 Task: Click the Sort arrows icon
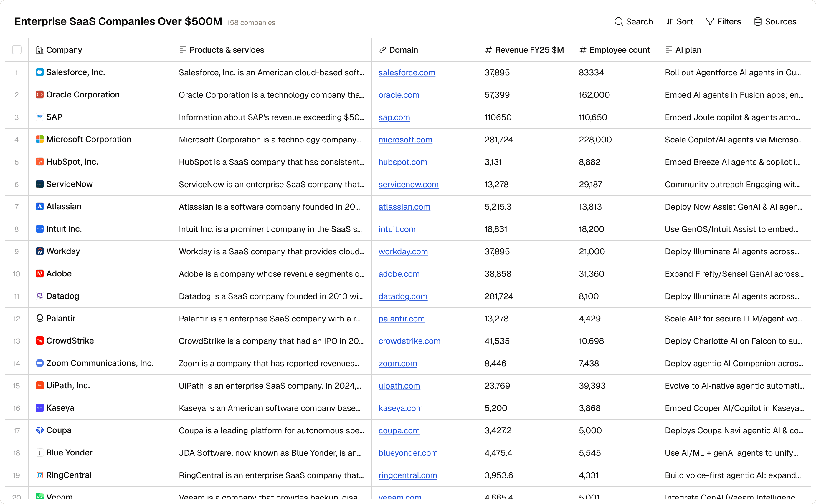(669, 22)
